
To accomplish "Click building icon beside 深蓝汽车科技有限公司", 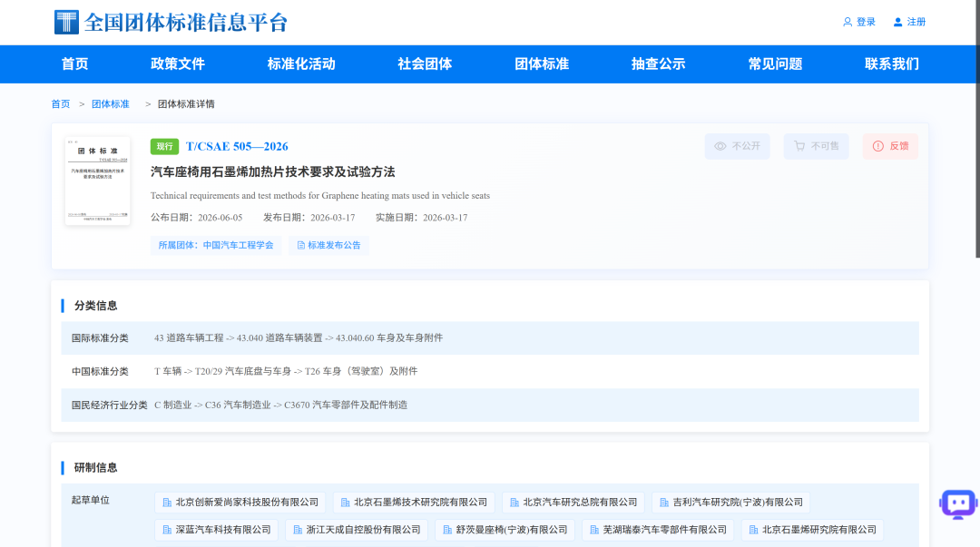I will point(167,530).
